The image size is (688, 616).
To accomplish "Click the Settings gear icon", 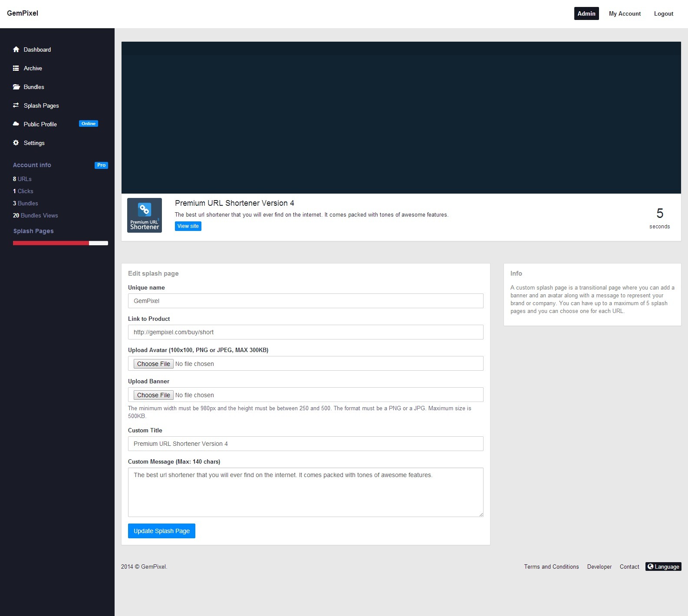I will point(16,143).
